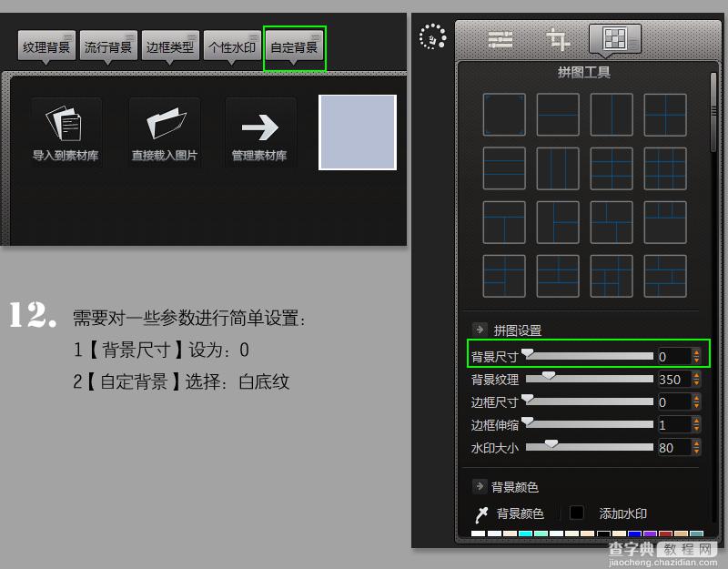Toggle the 添加水印 checkbox
728x569 pixels.
[x=576, y=513]
